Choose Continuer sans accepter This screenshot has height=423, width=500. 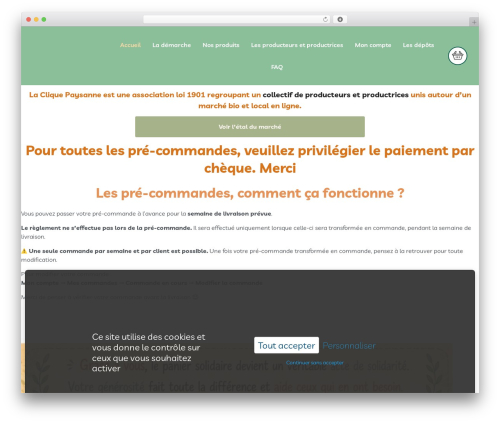314,363
